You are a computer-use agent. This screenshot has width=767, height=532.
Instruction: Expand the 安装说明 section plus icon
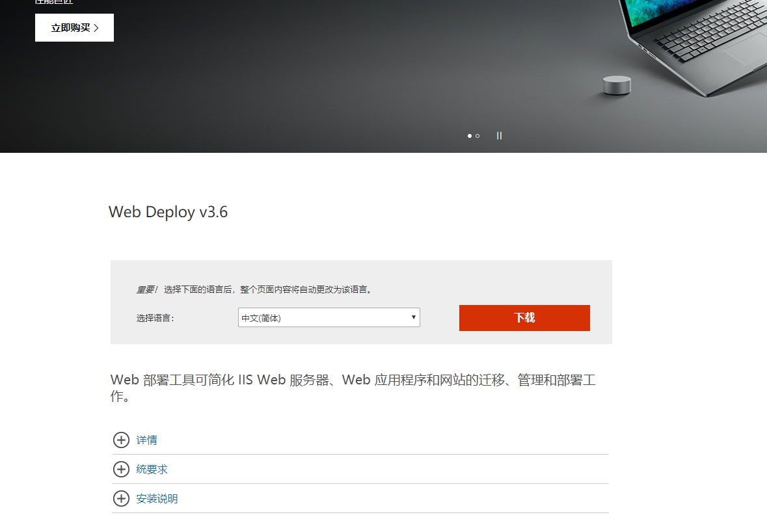point(121,499)
